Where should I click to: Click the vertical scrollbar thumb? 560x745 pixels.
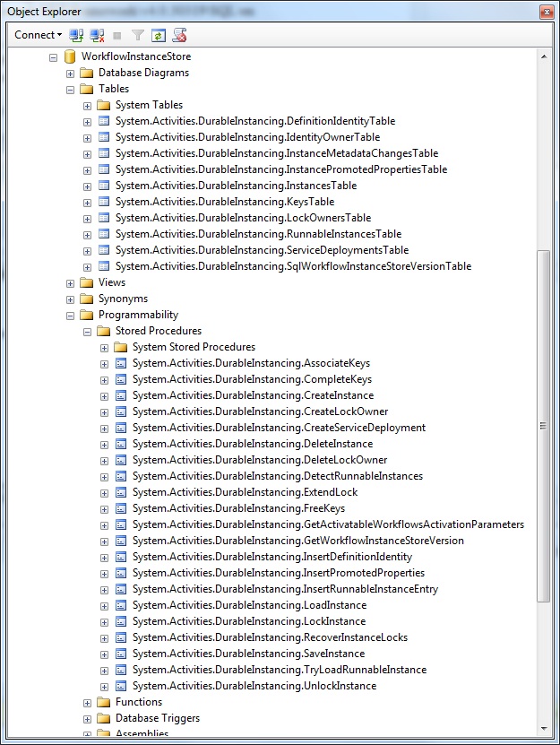click(543, 426)
